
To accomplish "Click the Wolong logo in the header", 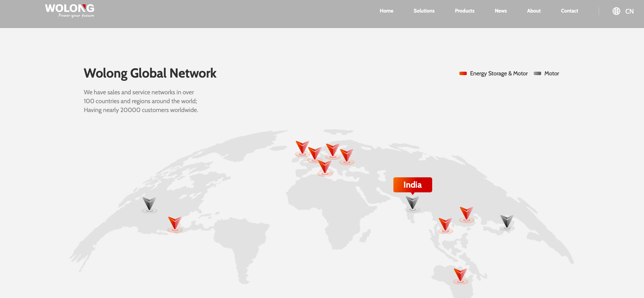I will click(x=69, y=11).
